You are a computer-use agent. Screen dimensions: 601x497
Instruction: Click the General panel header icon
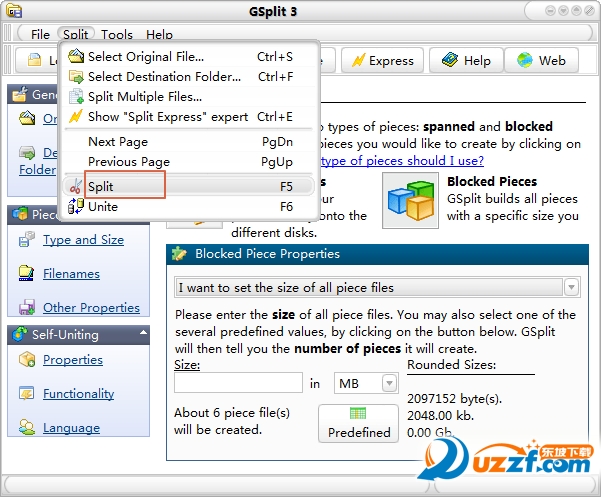(19, 94)
